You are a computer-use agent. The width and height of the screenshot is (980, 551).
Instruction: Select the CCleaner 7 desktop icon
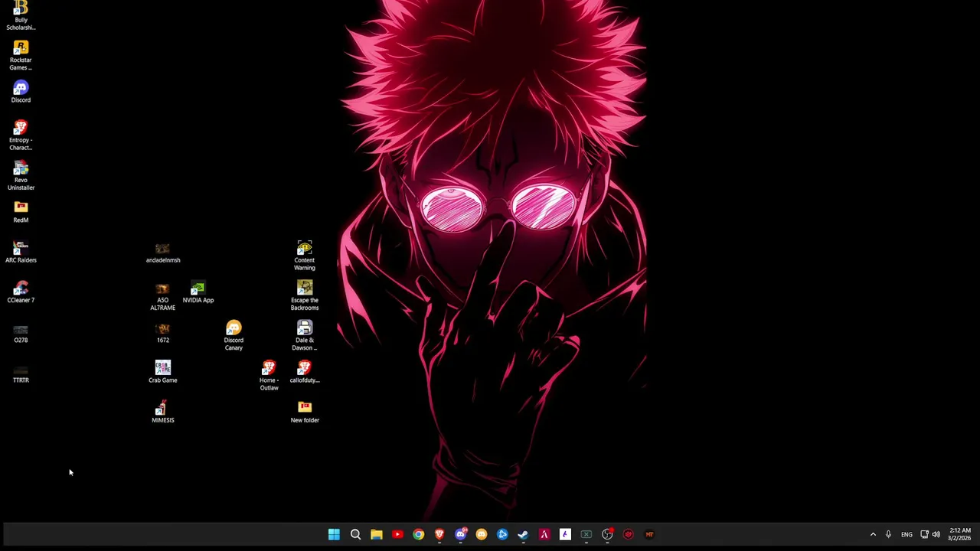tap(21, 292)
